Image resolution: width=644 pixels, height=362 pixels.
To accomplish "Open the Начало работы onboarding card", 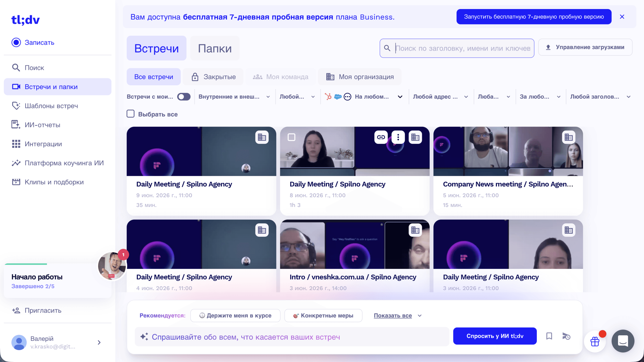I will (x=57, y=281).
